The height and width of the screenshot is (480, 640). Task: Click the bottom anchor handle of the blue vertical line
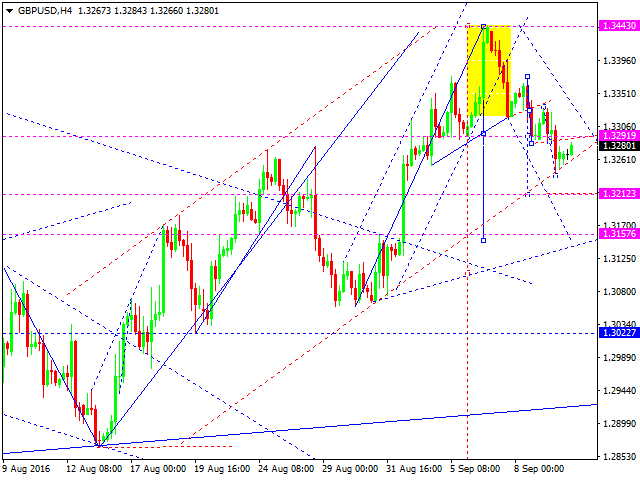pos(484,240)
